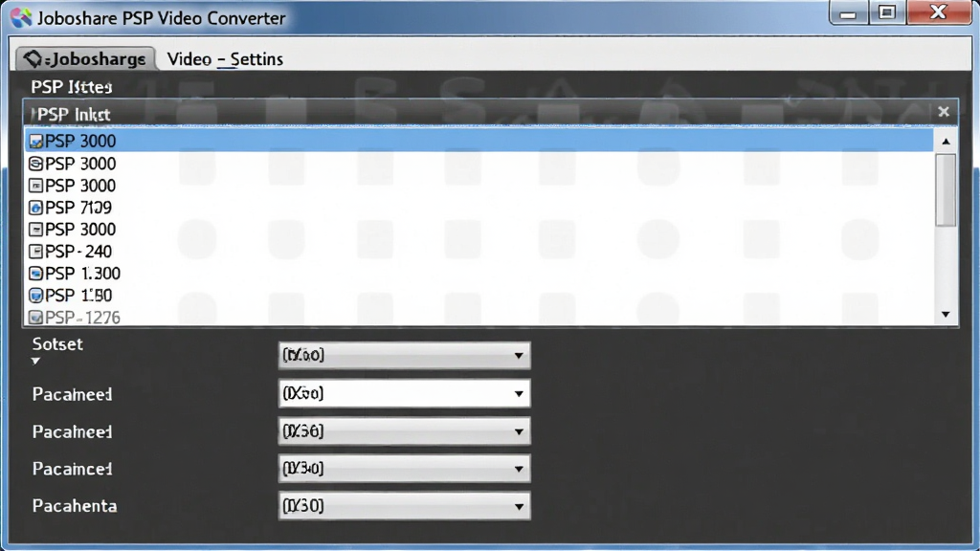The image size is (980, 551).
Task: Click the list scrollbar up arrow
Action: click(x=946, y=142)
